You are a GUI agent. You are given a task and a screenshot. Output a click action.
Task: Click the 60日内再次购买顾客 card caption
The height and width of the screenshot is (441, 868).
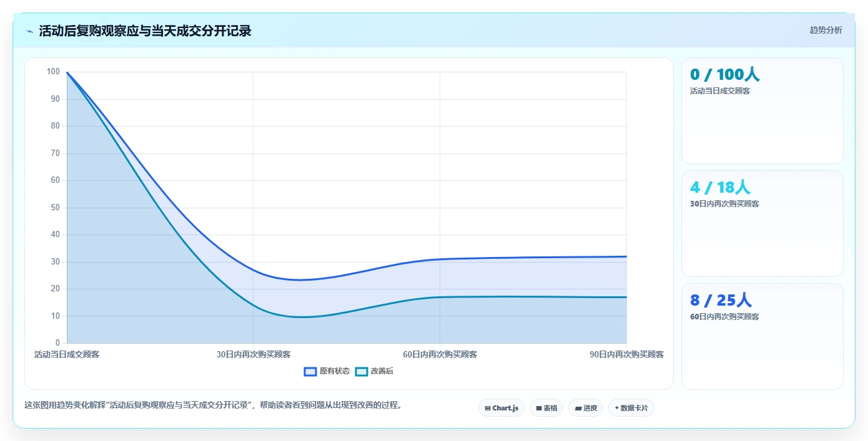tap(724, 317)
